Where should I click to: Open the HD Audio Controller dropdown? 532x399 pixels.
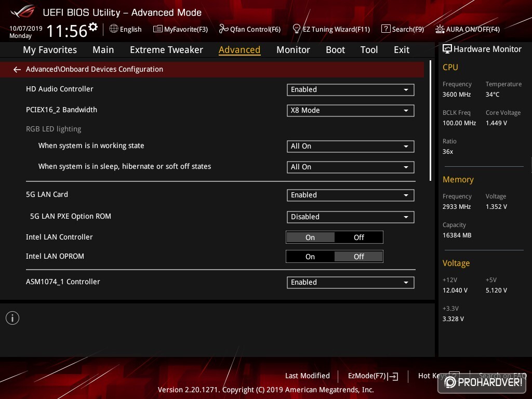coord(351,89)
